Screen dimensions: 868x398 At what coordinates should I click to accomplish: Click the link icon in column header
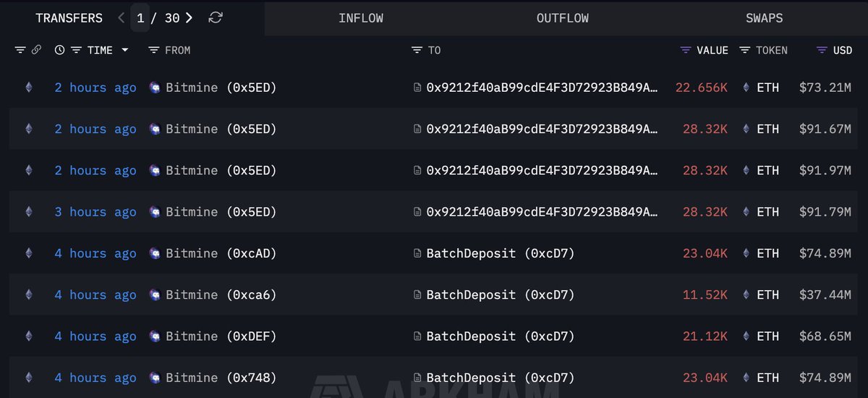[x=36, y=50]
